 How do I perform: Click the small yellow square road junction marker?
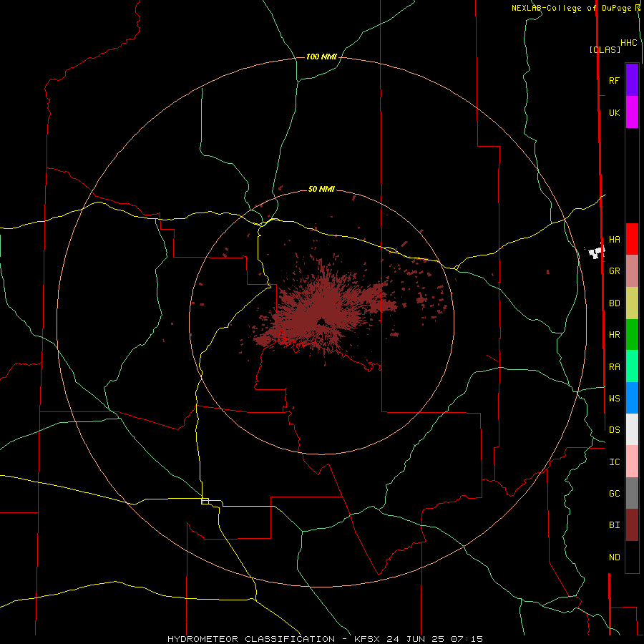pos(205,501)
